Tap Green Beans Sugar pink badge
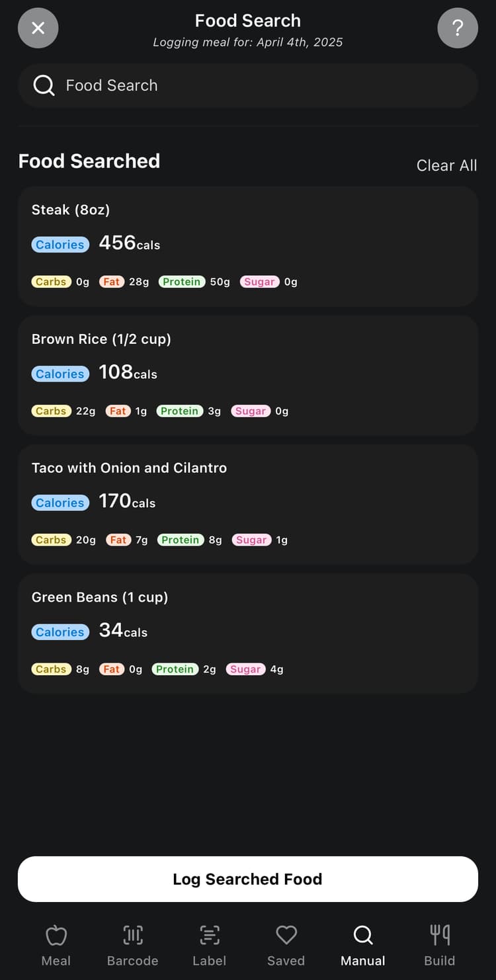This screenshot has height=980, width=496. (x=245, y=669)
